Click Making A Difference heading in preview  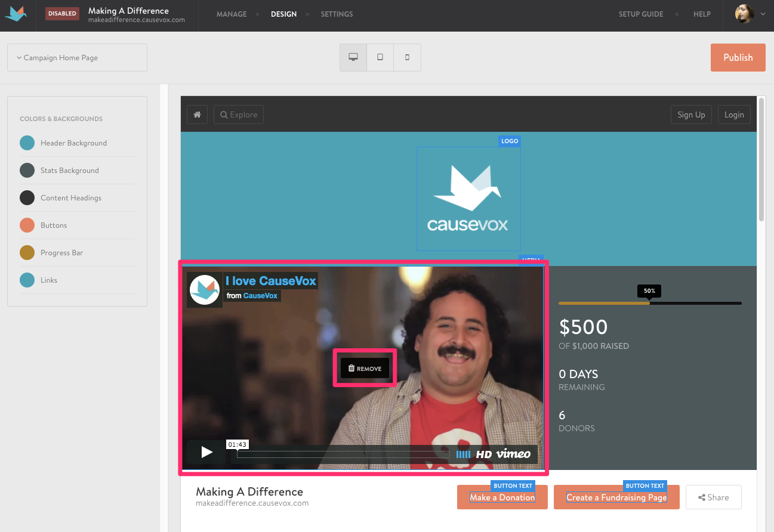pos(249,491)
